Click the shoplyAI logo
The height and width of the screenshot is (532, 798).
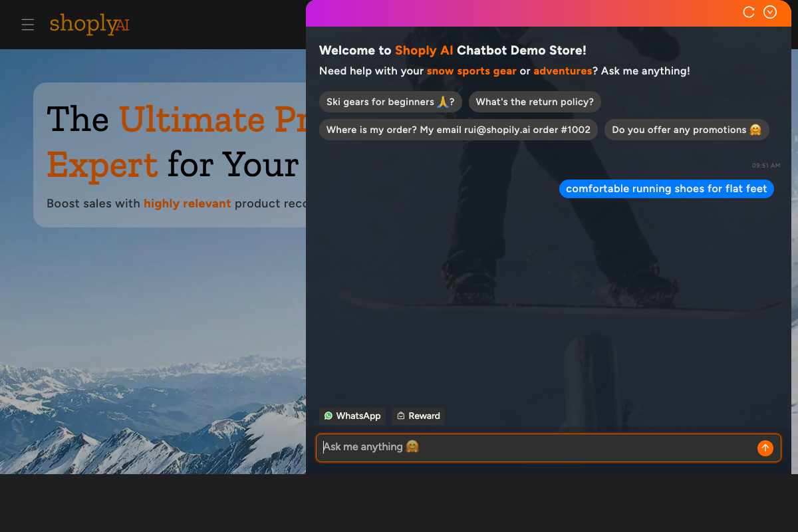pos(89,24)
